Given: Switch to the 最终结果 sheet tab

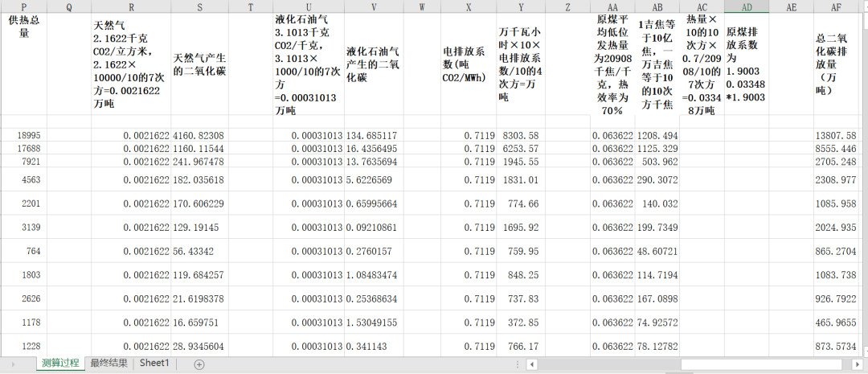Looking at the screenshot, I should [109, 364].
